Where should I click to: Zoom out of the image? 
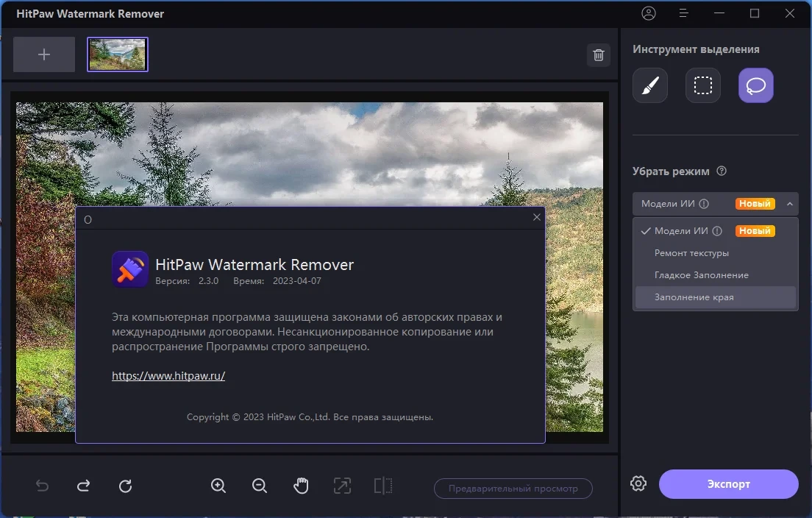(260, 486)
